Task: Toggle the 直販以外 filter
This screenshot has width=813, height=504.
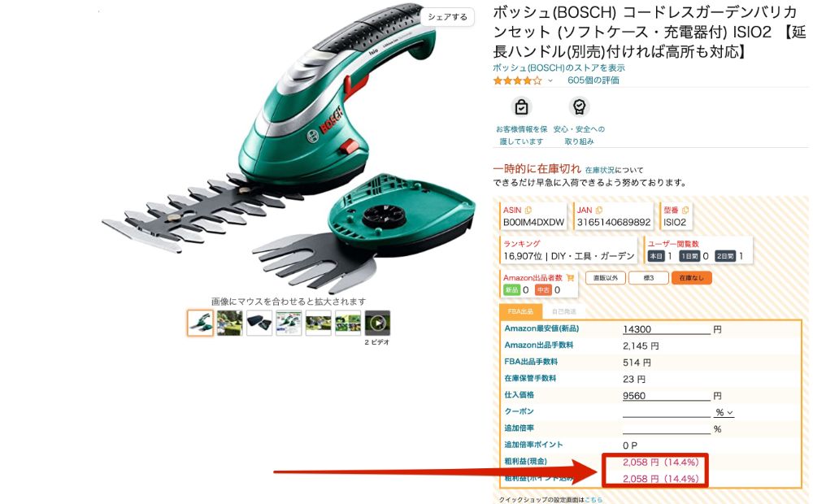Action: tap(605, 278)
